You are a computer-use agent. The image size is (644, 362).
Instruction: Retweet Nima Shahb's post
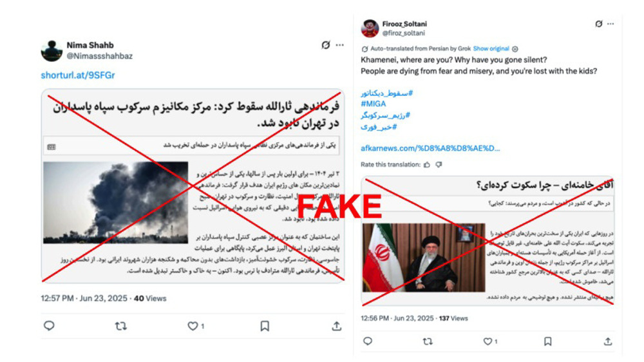(121, 327)
